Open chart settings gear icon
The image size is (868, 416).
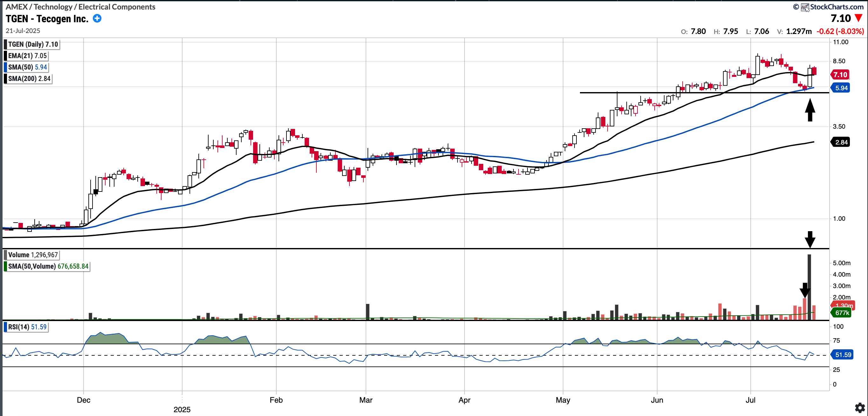pos(860,408)
